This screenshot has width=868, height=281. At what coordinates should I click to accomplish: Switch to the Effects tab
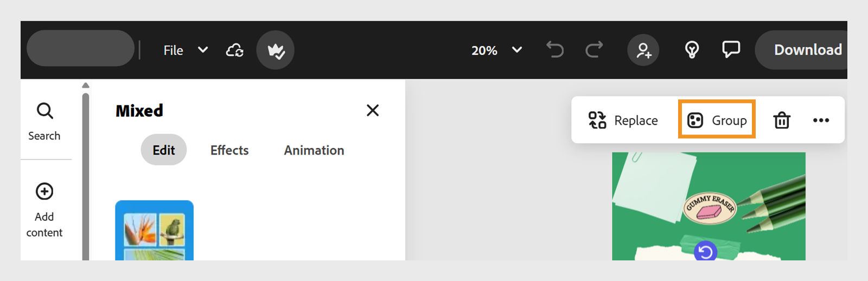click(229, 150)
